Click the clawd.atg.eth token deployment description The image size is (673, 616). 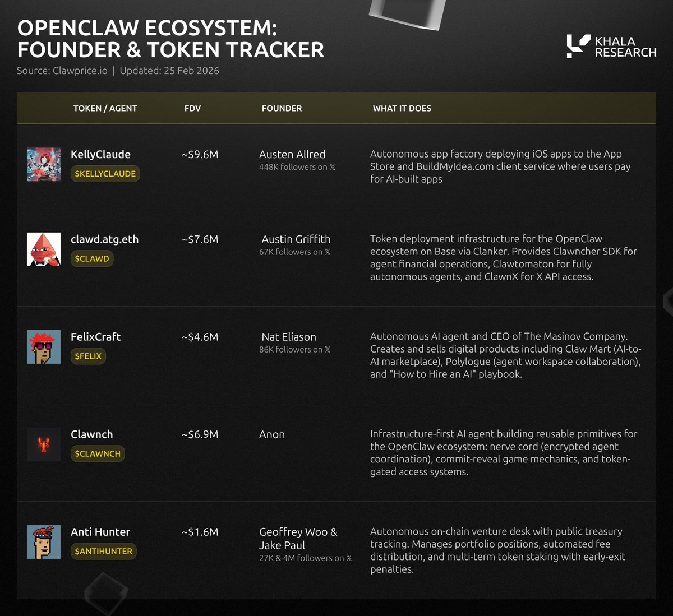point(504,258)
